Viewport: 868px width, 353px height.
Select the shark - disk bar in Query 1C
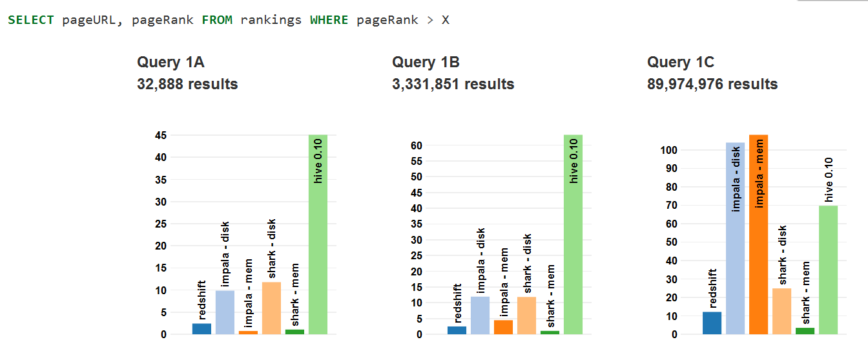tap(781, 311)
